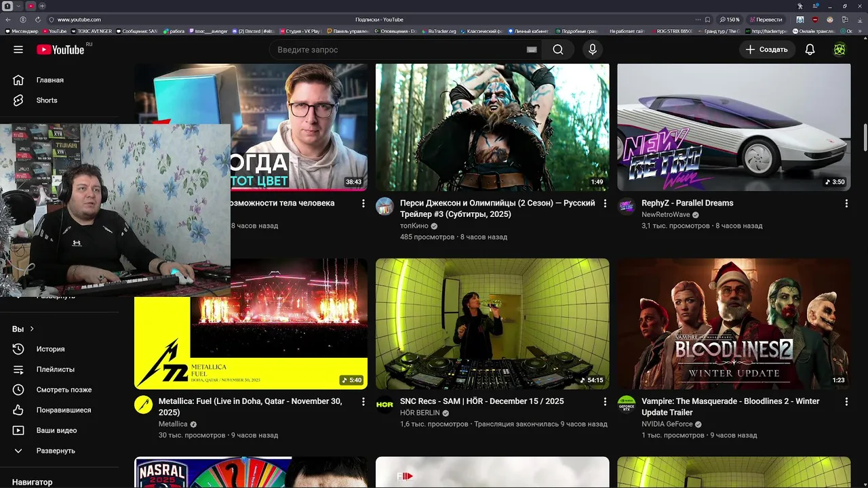
Task: Open options for Metallica: Fuel video
Action: click(363, 402)
